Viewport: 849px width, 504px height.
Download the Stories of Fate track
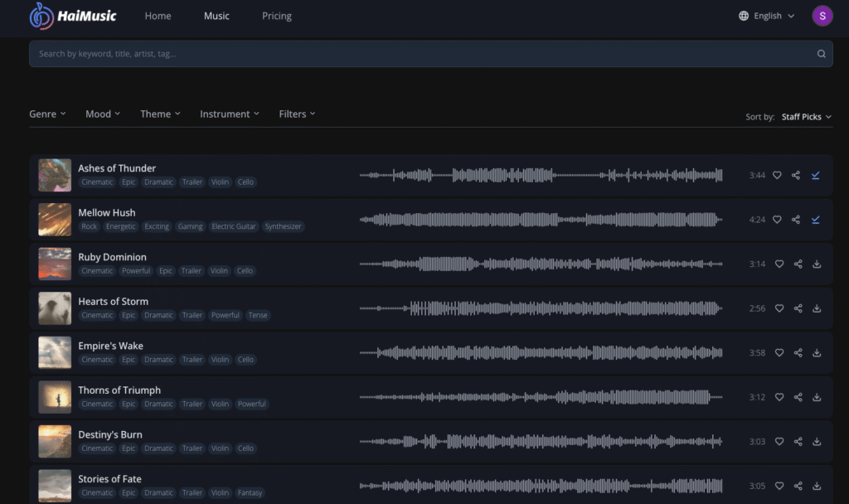tap(817, 486)
